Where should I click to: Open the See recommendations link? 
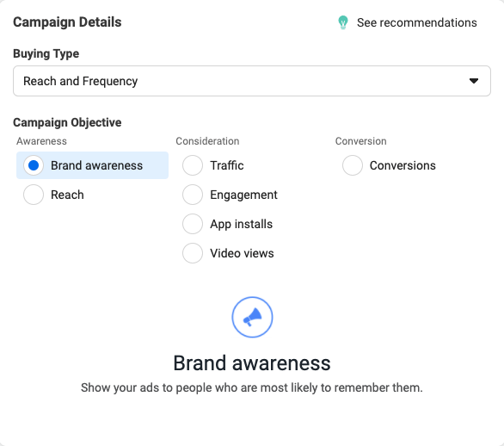[416, 22]
